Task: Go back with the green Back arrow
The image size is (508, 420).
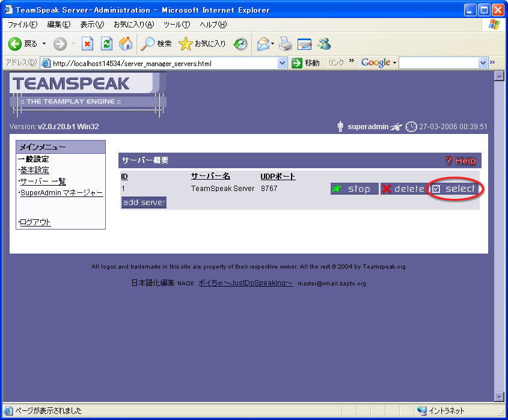Action: 14,44
